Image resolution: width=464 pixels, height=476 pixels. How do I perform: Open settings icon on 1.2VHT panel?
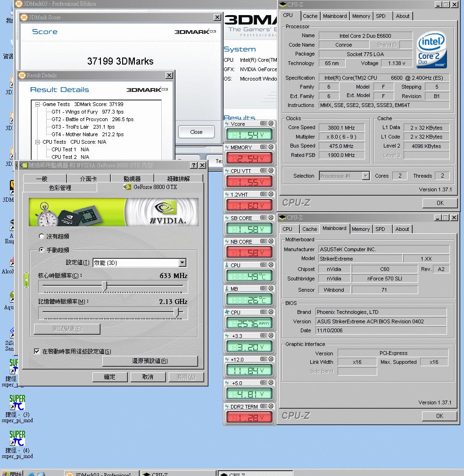(x=263, y=194)
